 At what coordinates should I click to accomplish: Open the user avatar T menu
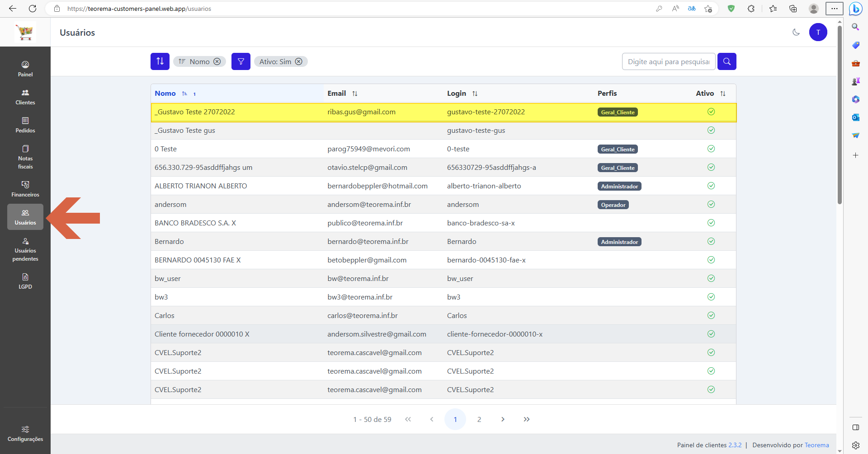818,32
